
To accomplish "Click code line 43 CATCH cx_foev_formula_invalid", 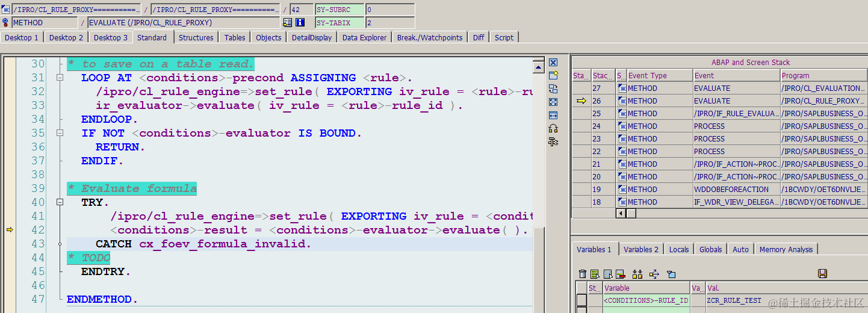I will (203, 244).
